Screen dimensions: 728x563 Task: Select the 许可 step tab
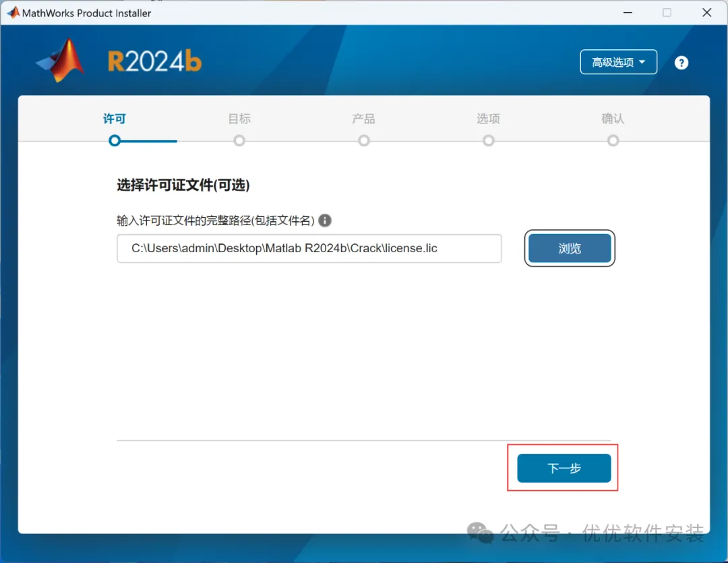114,119
